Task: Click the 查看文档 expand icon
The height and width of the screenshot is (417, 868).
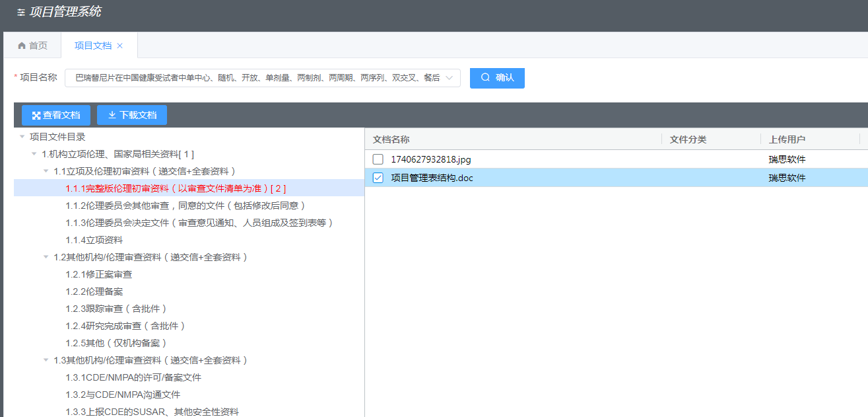Action: coord(36,115)
